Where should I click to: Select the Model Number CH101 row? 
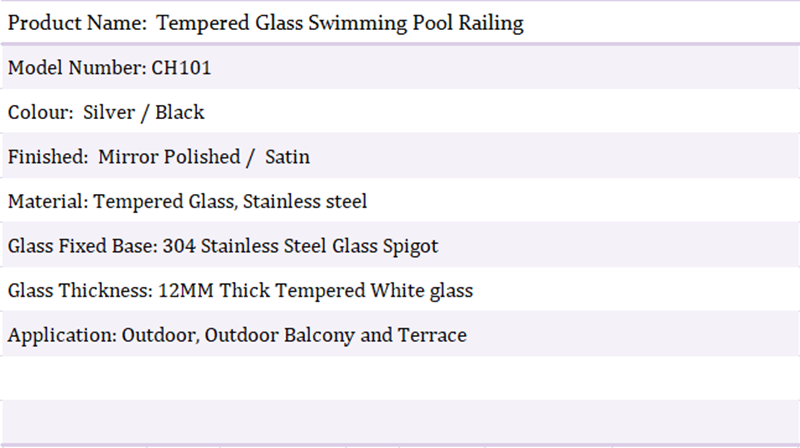click(400, 67)
